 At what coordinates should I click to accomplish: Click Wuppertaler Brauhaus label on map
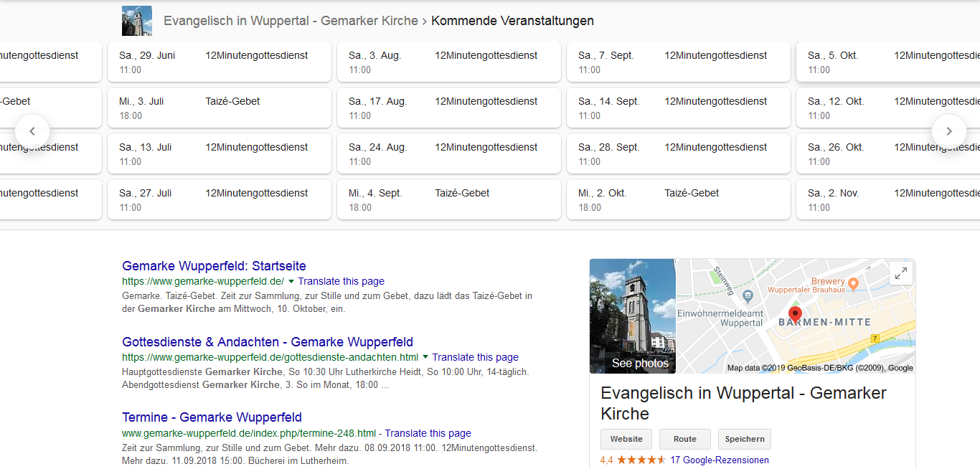806,290
